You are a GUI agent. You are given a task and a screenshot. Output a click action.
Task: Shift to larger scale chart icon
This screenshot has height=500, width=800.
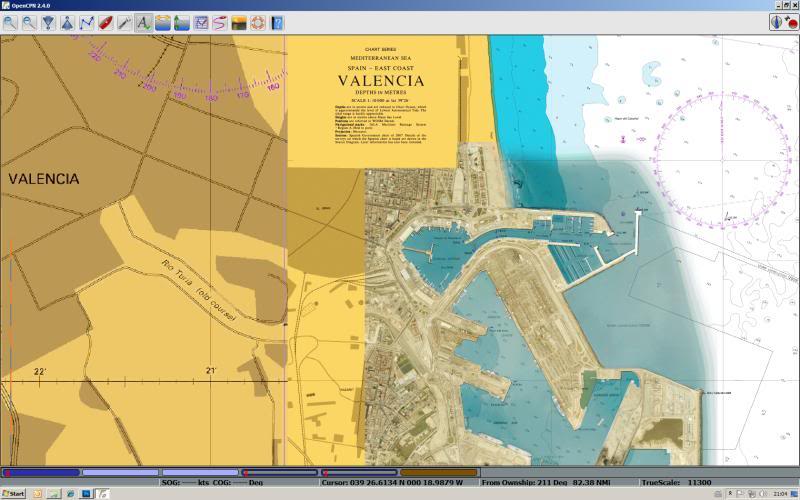tap(48, 22)
